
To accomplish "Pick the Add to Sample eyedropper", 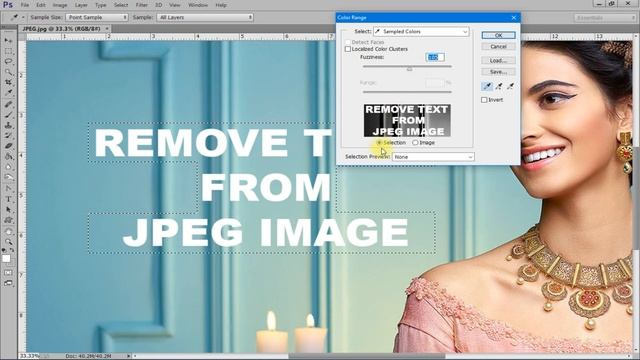I will click(x=499, y=86).
